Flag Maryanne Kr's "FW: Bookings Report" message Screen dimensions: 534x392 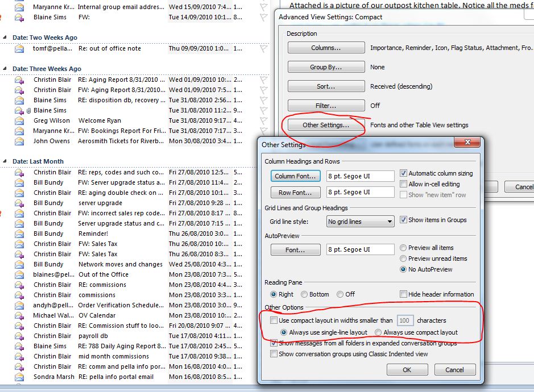pos(262,130)
